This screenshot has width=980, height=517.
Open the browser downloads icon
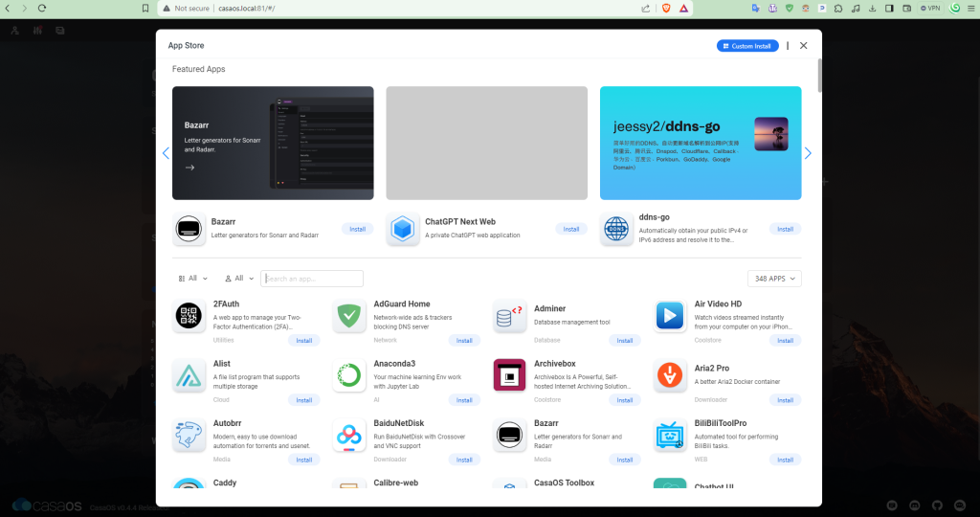(872, 8)
